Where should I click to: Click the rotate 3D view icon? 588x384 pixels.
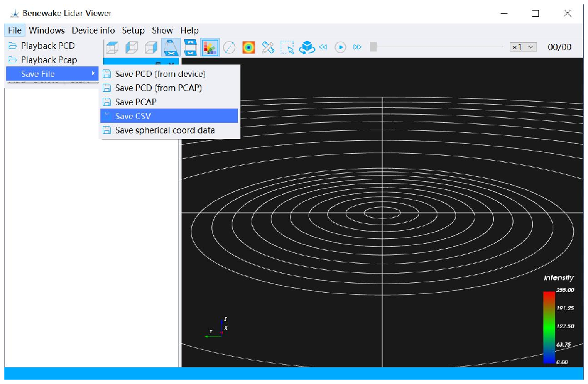[307, 47]
